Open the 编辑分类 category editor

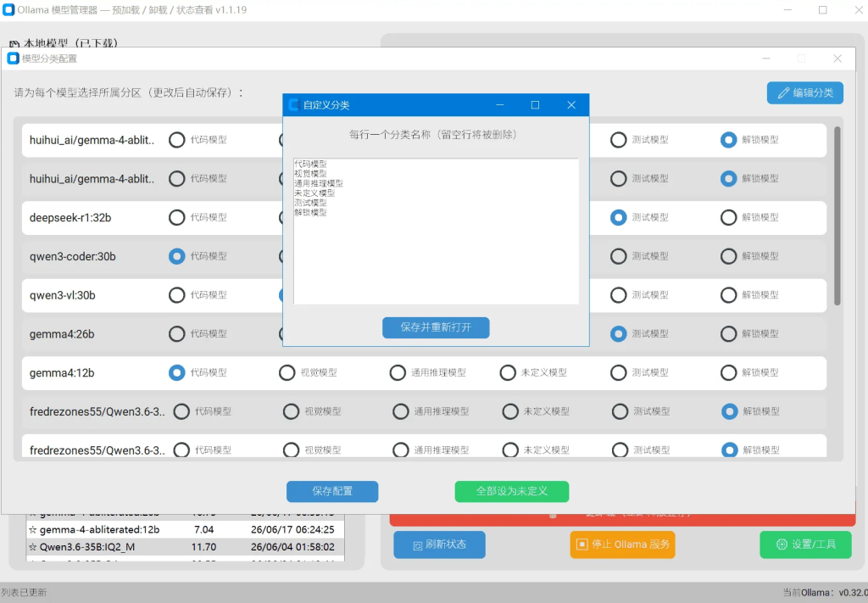coord(805,93)
